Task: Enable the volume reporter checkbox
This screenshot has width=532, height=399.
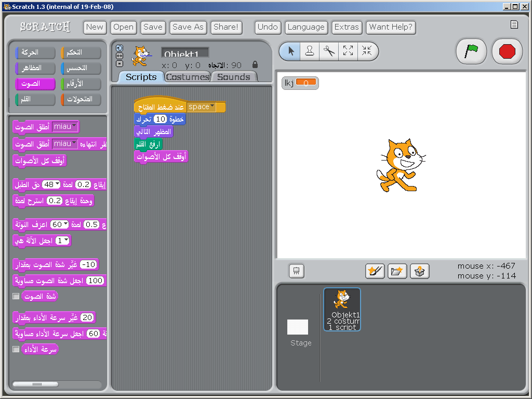Action: click(16, 296)
